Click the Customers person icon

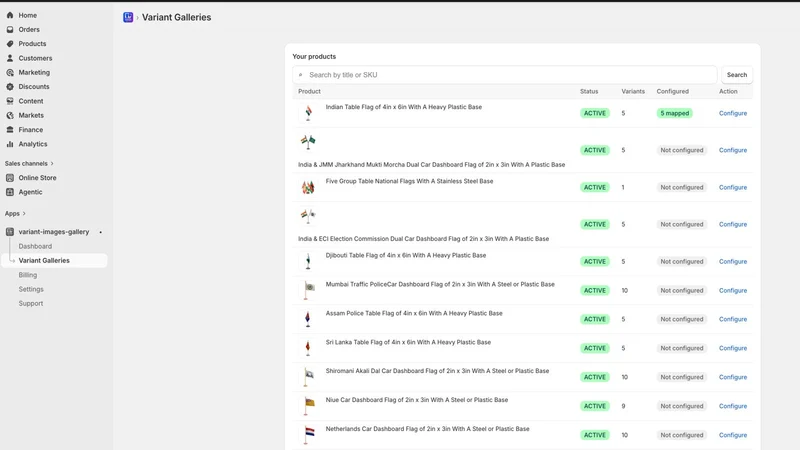(10, 58)
